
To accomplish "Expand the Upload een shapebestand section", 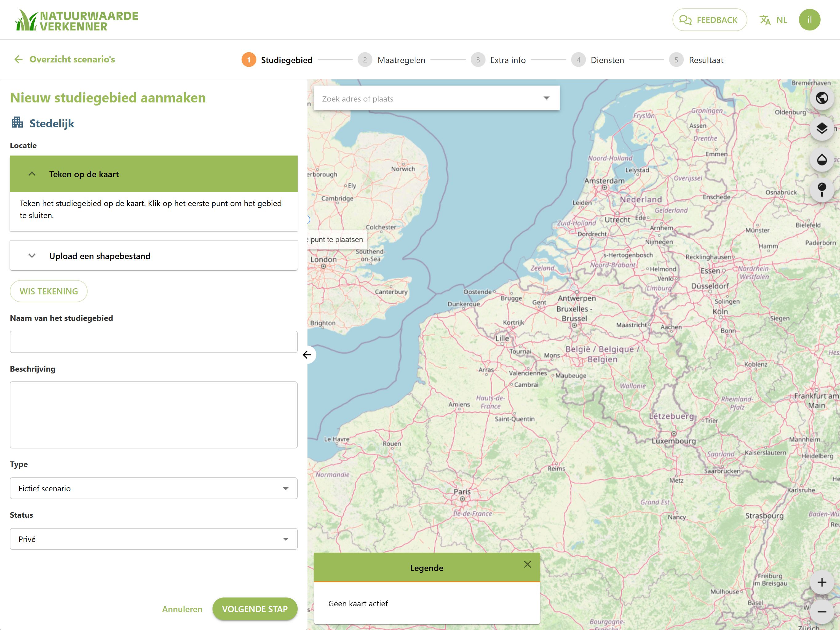I will [x=153, y=256].
